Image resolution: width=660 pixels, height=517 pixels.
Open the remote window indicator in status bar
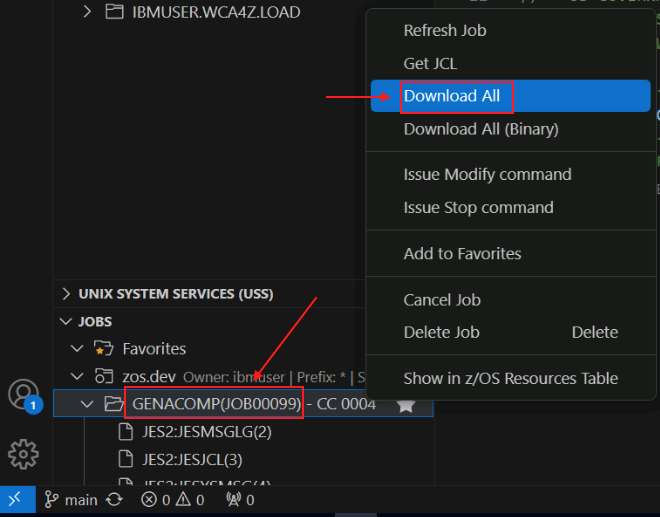(18, 500)
